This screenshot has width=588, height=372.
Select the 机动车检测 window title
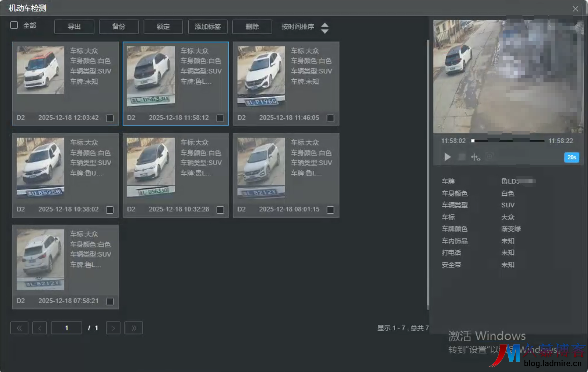tap(27, 8)
